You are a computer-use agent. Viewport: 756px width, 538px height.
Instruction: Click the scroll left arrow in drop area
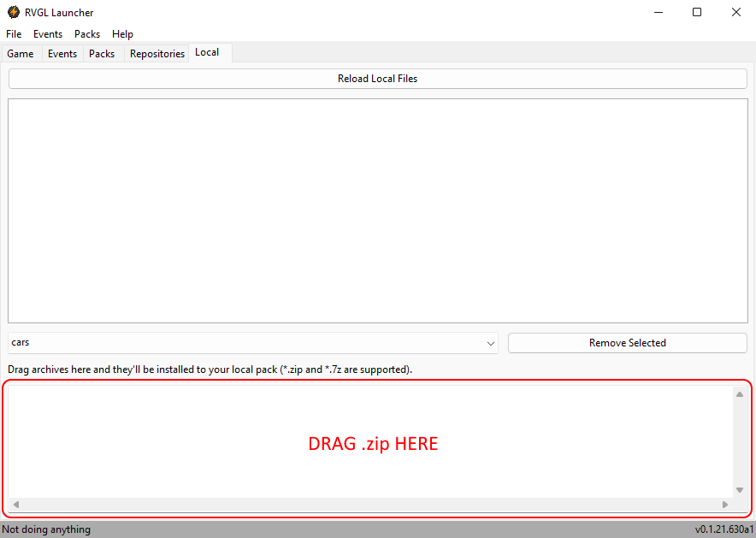pos(16,505)
